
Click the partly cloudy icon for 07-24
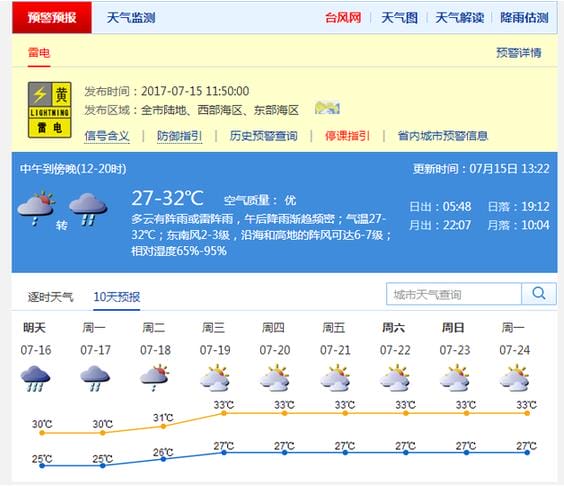[x=515, y=378]
